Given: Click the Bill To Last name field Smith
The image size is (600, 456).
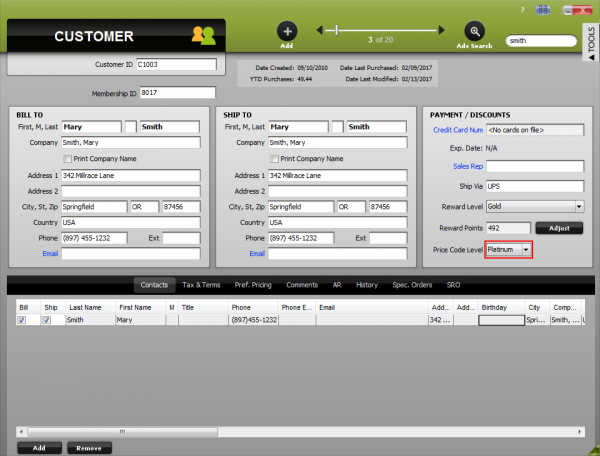Looking at the screenshot, I should tap(170, 127).
